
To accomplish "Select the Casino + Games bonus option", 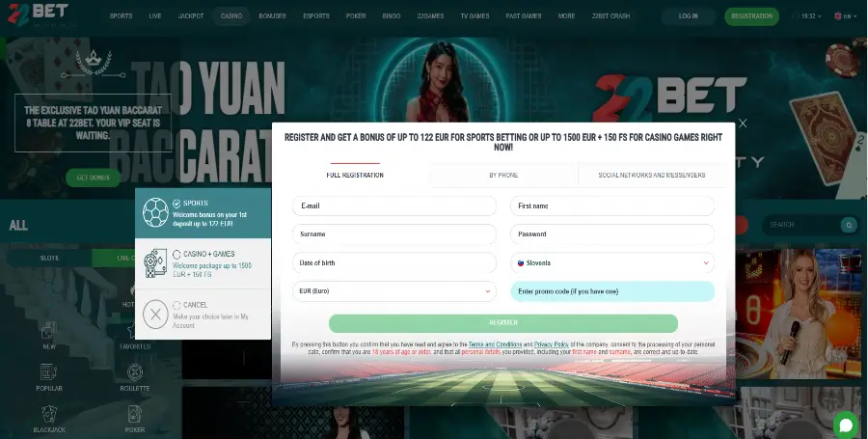I will [203, 263].
